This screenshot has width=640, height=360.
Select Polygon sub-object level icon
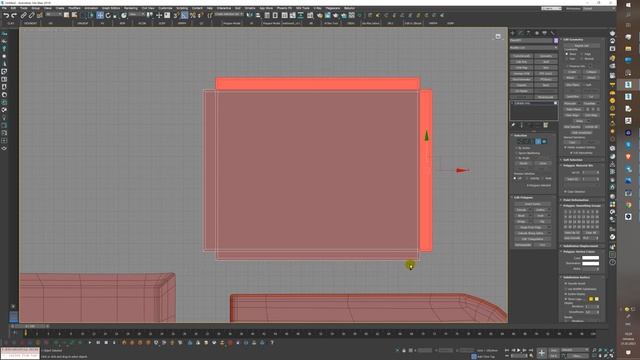pyautogui.click(x=538, y=141)
